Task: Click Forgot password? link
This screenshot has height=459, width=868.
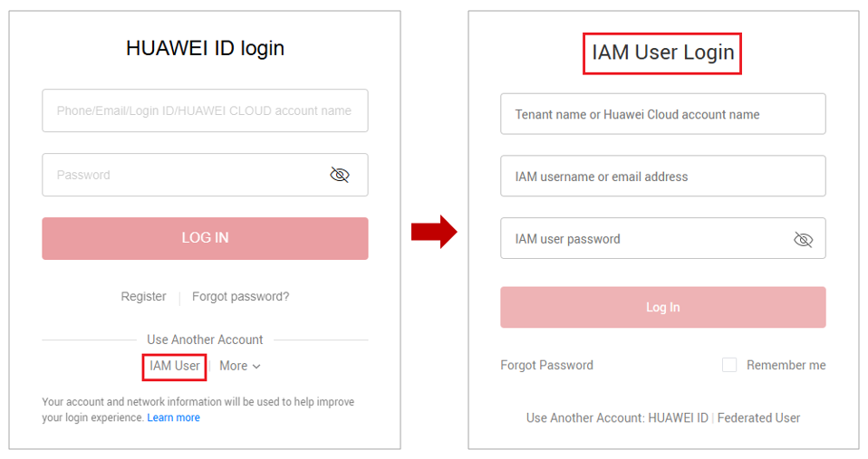Action: coord(240,296)
